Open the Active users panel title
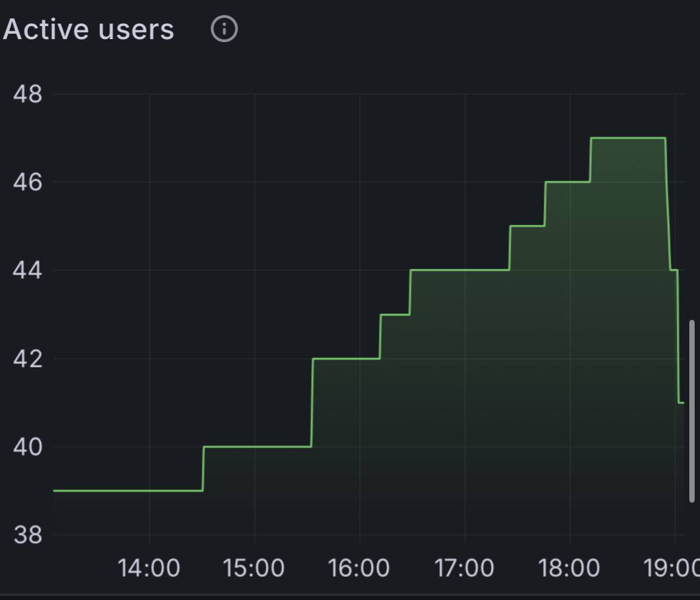 tap(88, 30)
